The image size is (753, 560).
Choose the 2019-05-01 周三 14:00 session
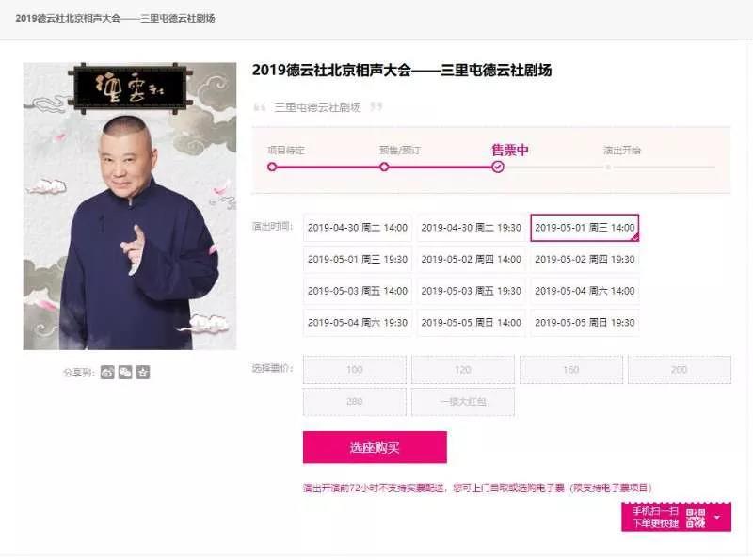pos(585,228)
